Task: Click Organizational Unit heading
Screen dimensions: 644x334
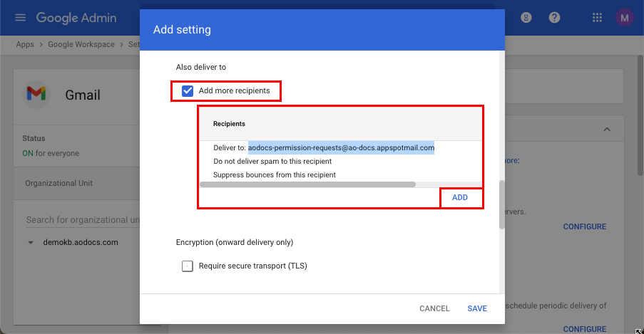Action: click(58, 183)
